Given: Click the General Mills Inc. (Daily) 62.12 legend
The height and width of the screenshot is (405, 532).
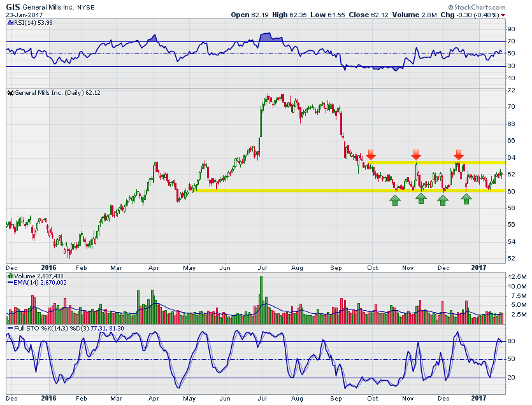Looking at the screenshot, I should (x=57, y=93).
